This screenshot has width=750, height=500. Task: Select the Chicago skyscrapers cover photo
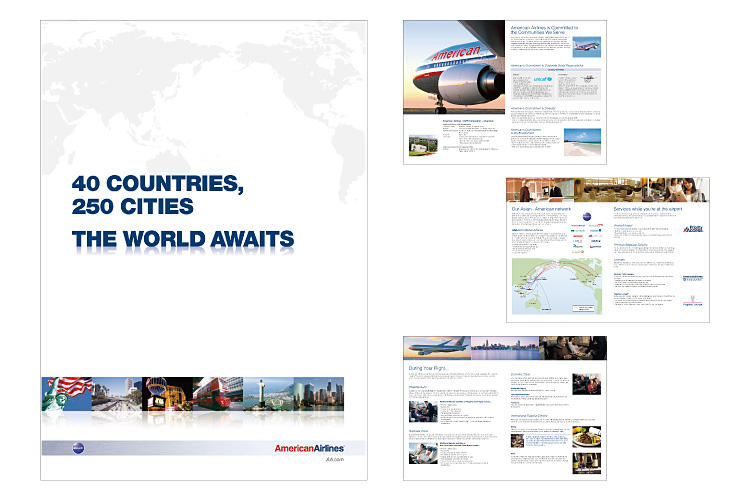[319, 394]
